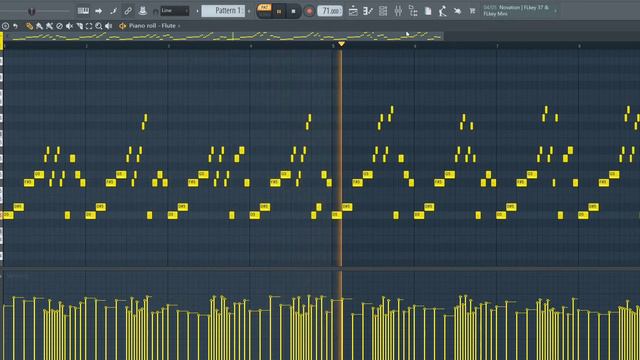The width and height of the screenshot is (640, 360).
Task: Click the curved brush icon in top toolbar
Action: point(113,11)
